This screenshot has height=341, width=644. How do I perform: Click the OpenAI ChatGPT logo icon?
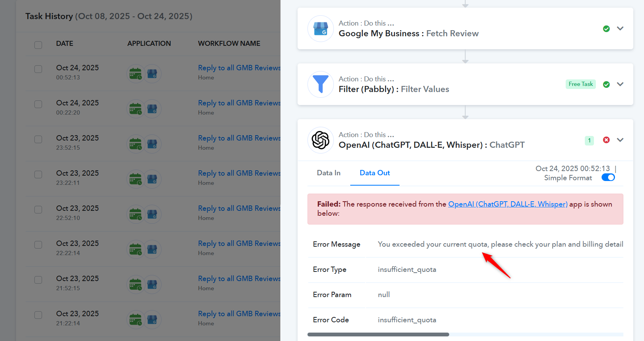point(320,140)
